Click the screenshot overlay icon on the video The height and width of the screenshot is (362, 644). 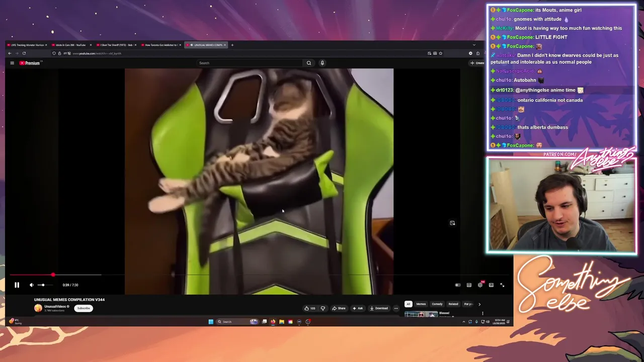pos(452,223)
